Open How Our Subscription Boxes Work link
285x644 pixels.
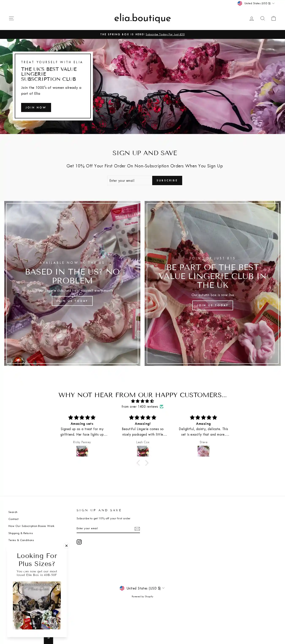point(31,526)
